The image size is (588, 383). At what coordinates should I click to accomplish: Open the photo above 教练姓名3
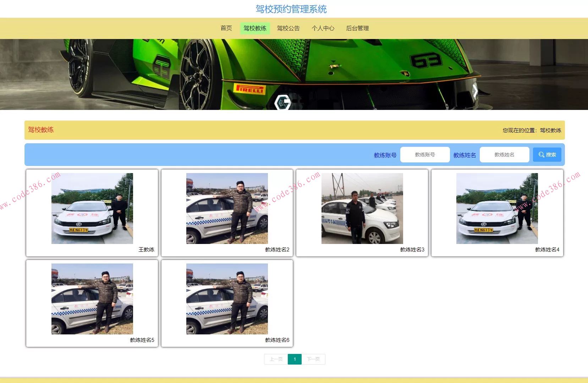click(362, 209)
